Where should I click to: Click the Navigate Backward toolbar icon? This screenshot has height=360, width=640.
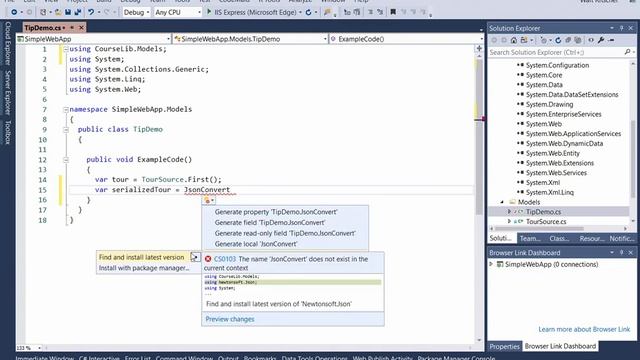[14, 12]
